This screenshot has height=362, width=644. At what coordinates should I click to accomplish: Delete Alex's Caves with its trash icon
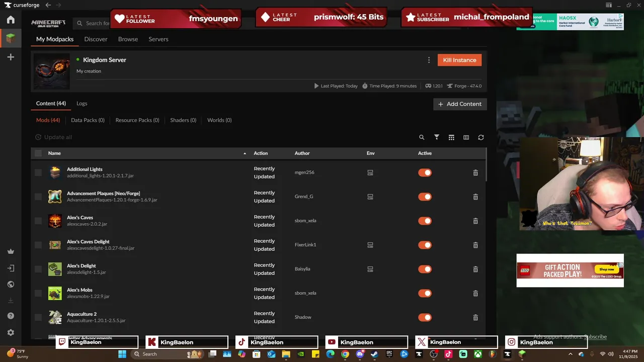(475, 221)
